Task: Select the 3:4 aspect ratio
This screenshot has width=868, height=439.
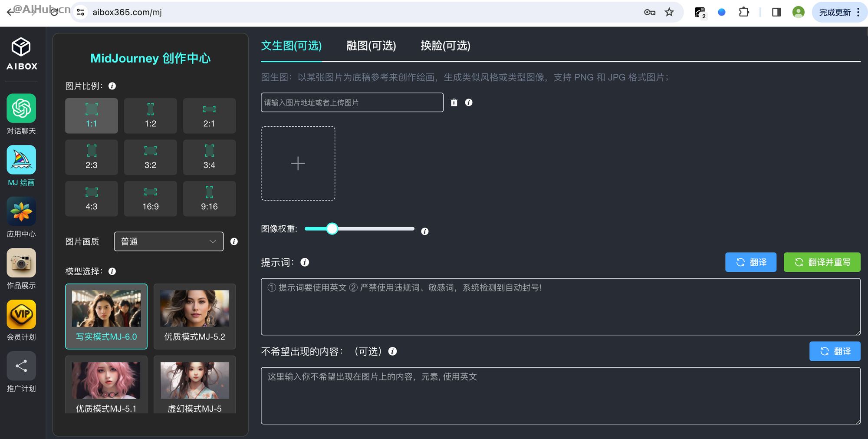Action: [209, 157]
